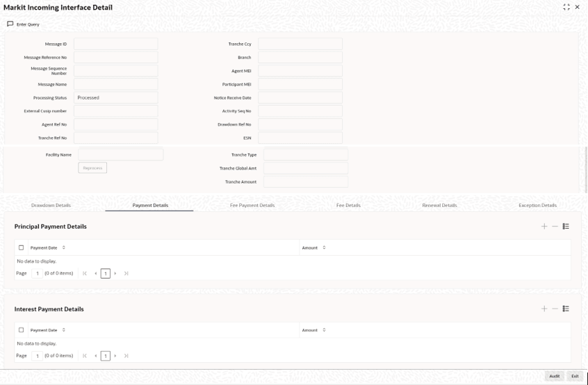Sort Principal Payment Details by Amount
This screenshot has height=385, width=588.
click(324, 247)
